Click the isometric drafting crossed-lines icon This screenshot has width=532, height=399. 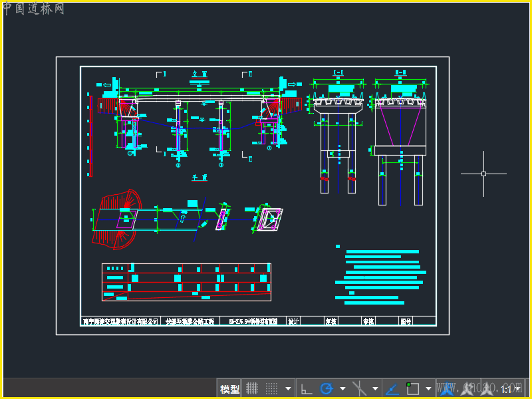coord(359,388)
